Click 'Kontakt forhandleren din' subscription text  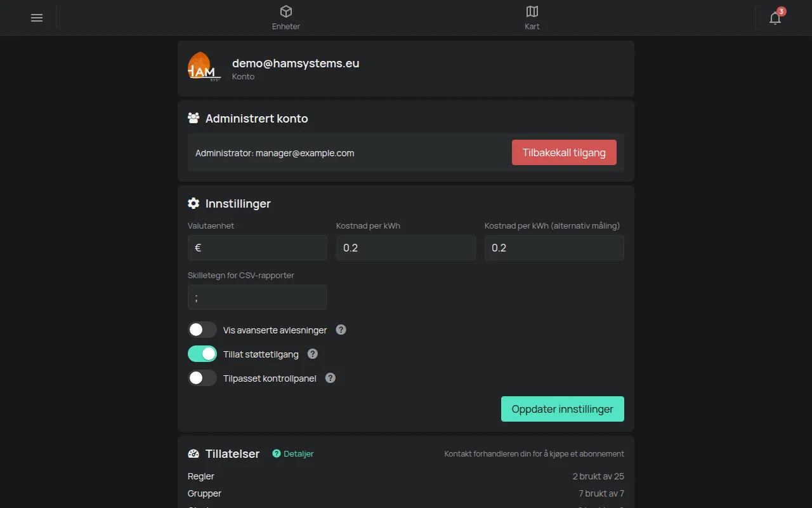coord(534,453)
